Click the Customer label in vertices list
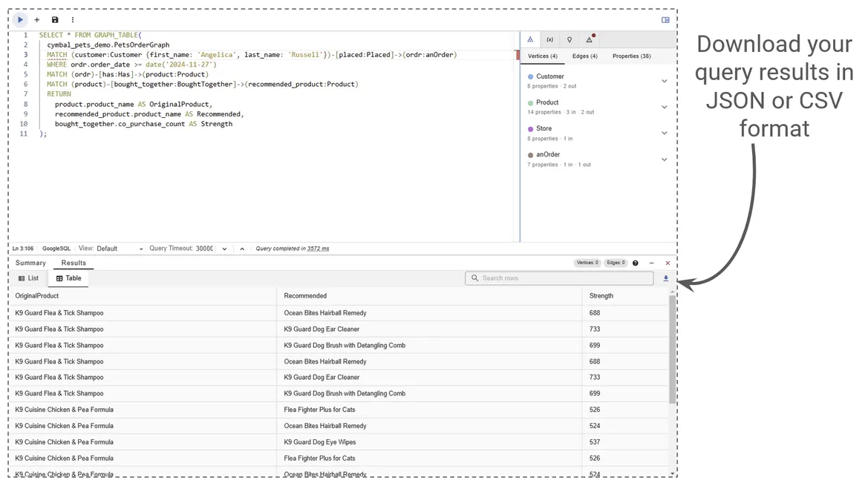The width and height of the screenshot is (868, 486). 549,76
